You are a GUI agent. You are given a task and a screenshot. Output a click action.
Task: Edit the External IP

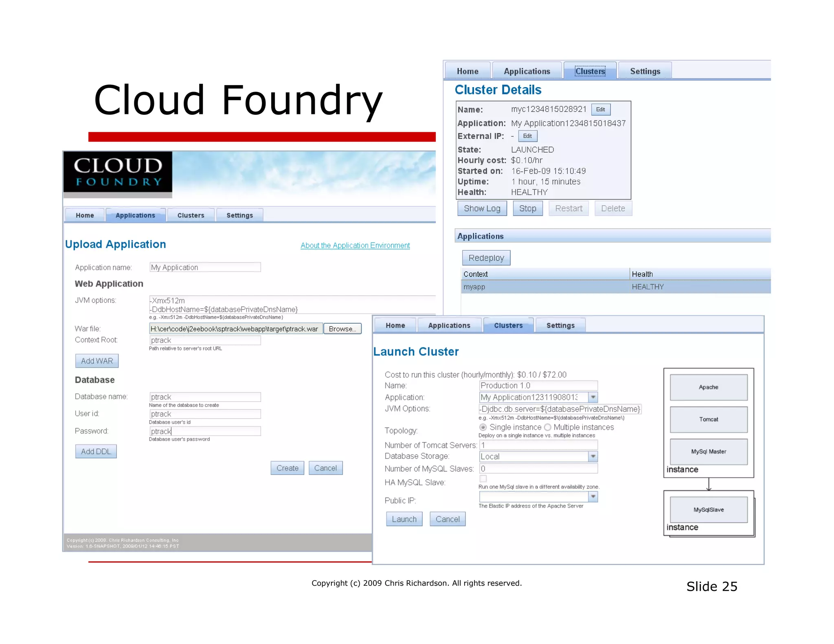(x=528, y=136)
